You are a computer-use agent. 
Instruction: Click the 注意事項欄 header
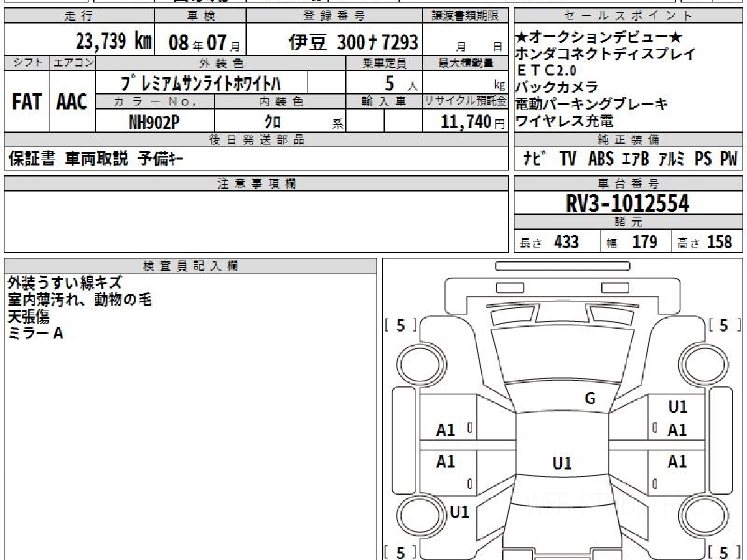pos(256,184)
